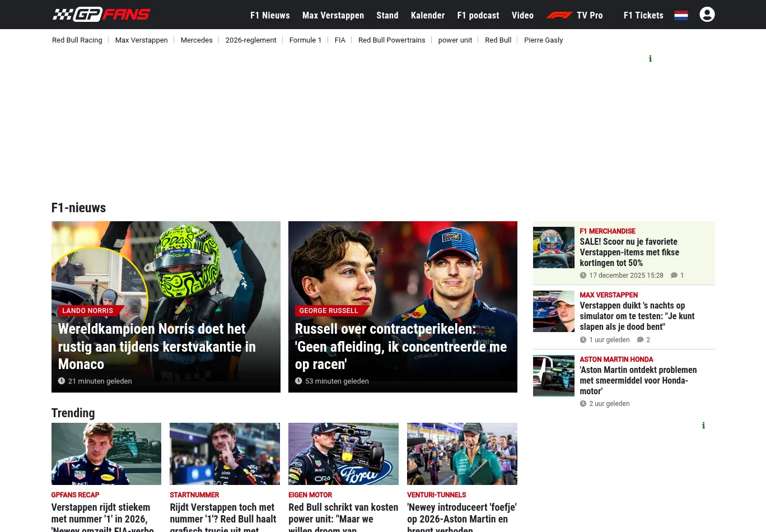766x532 pixels.
Task: Open F1 Tickets page
Action: [x=643, y=15]
